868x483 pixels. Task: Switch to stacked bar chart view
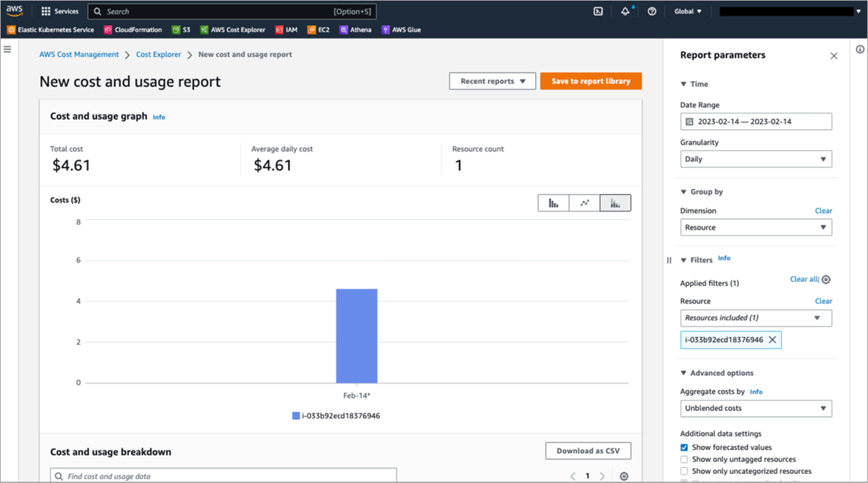(615, 203)
